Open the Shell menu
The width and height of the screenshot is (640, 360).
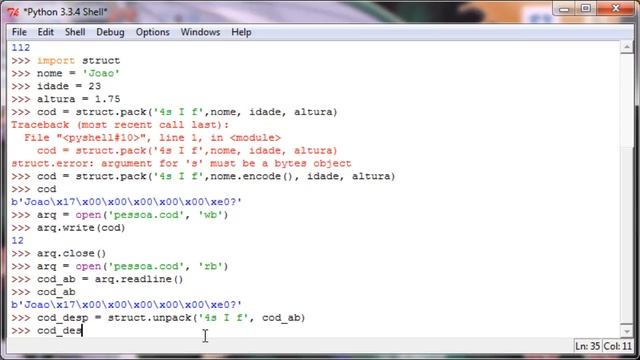point(75,32)
